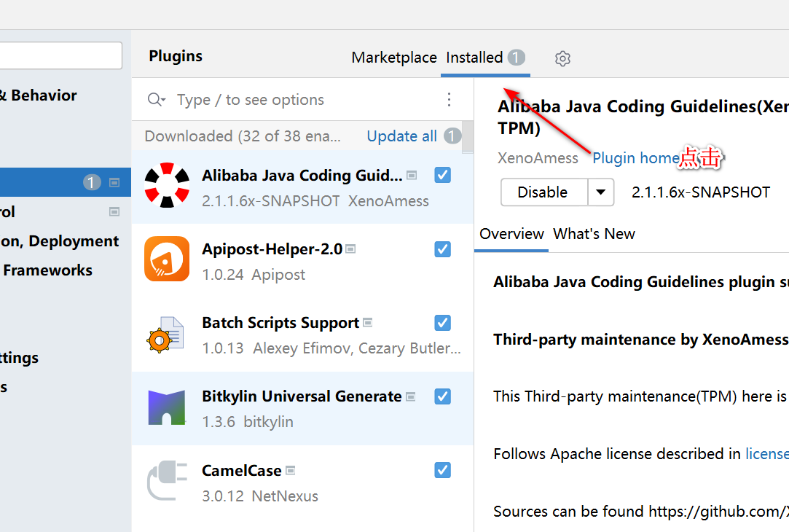Click the Bitkylin Universal Generate plugin icon
The height and width of the screenshot is (532, 789).
click(x=167, y=407)
